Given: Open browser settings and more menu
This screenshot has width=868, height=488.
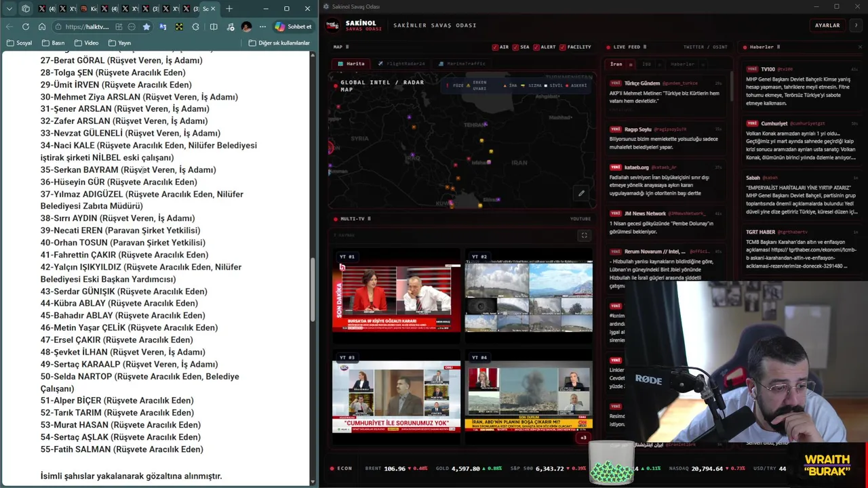Looking at the screenshot, I should tap(262, 26).
